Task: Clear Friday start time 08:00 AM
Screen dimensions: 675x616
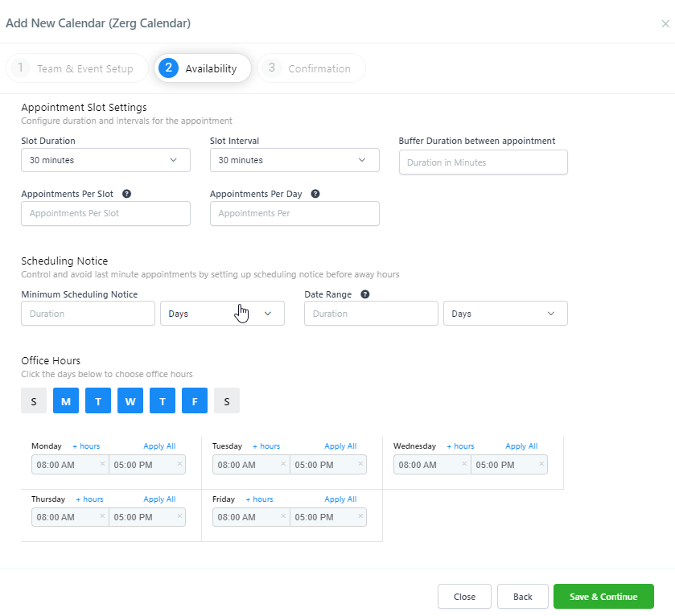Action: [x=283, y=515]
